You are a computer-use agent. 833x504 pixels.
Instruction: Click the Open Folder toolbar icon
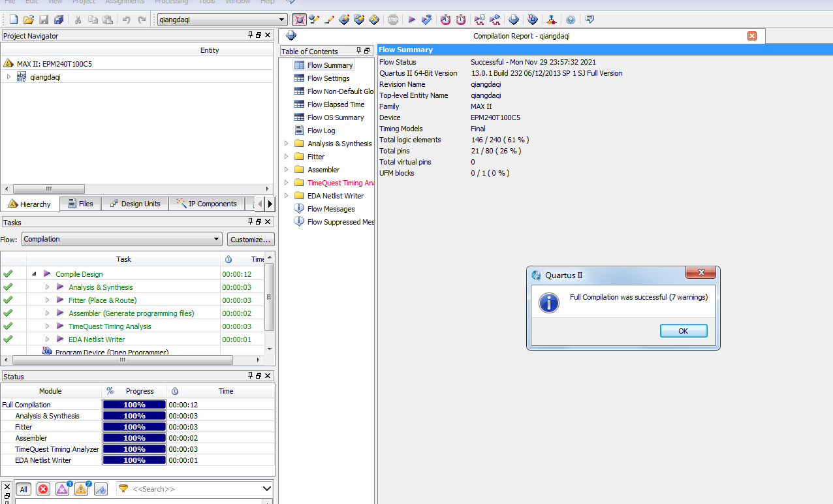28,20
